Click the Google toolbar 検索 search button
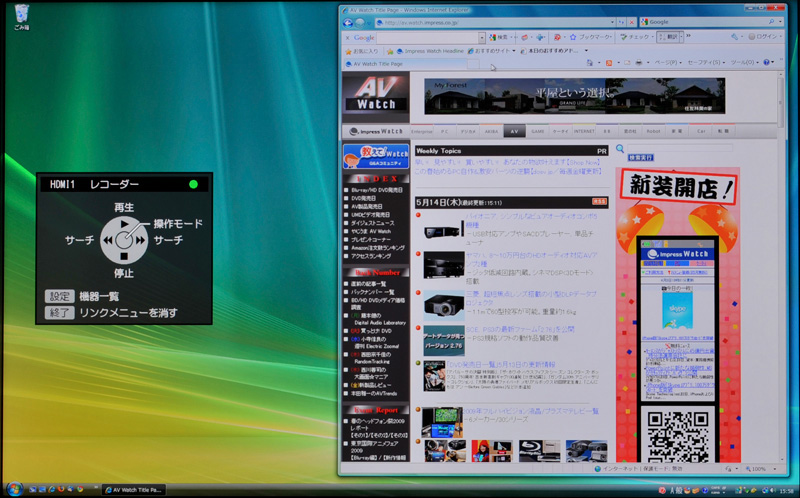800x498 pixels. tap(498, 37)
